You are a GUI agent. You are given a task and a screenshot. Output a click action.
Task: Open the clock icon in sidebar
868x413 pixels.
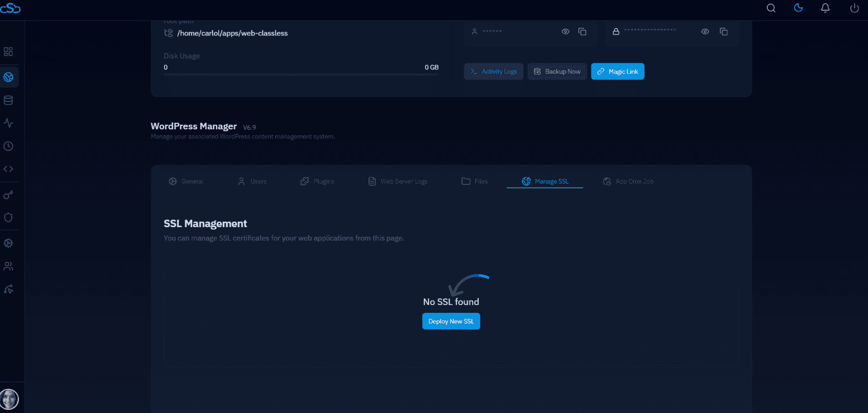[8, 146]
